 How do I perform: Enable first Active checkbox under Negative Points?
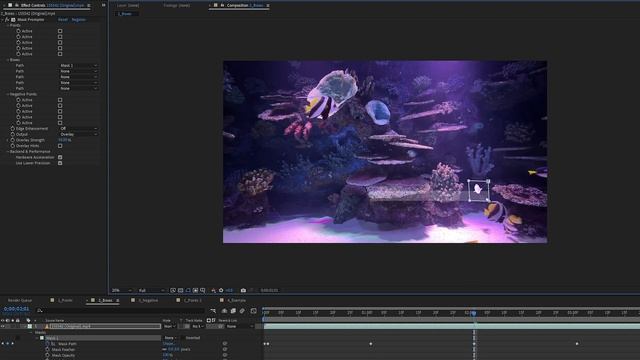[60, 100]
